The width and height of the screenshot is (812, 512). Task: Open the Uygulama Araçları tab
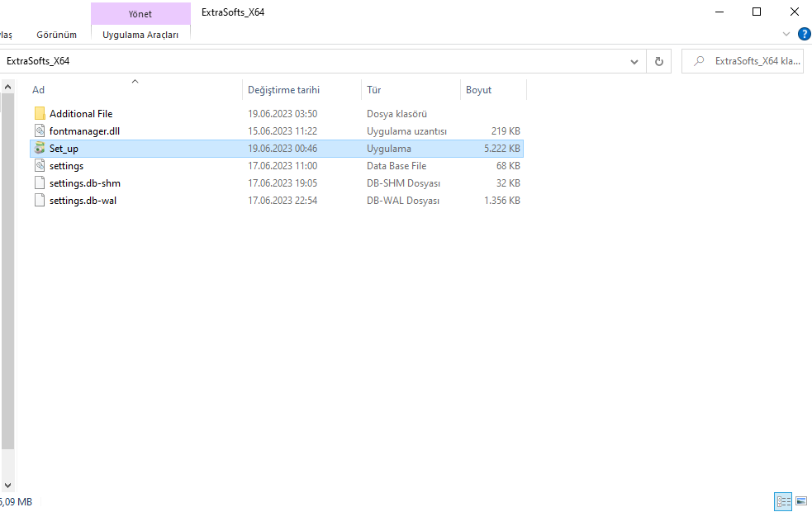(140, 35)
